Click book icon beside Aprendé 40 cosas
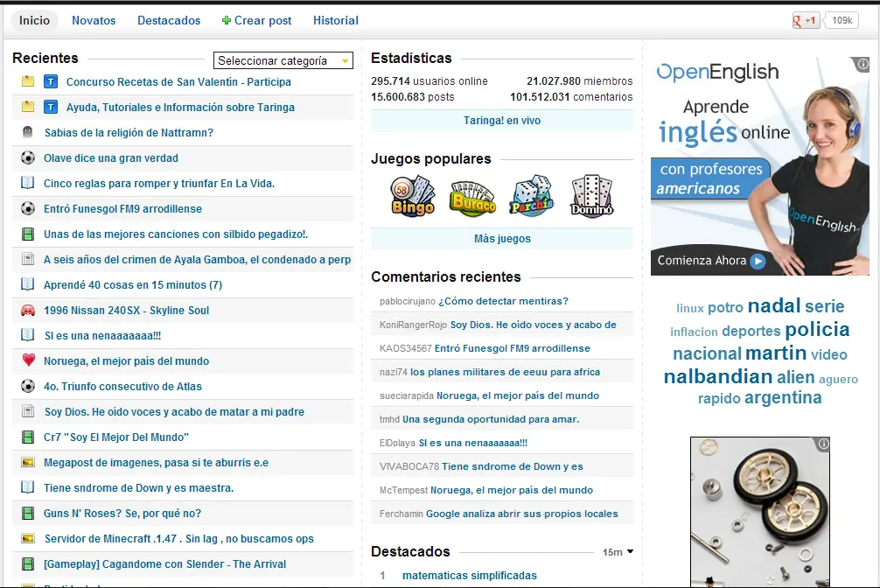 [x=27, y=284]
